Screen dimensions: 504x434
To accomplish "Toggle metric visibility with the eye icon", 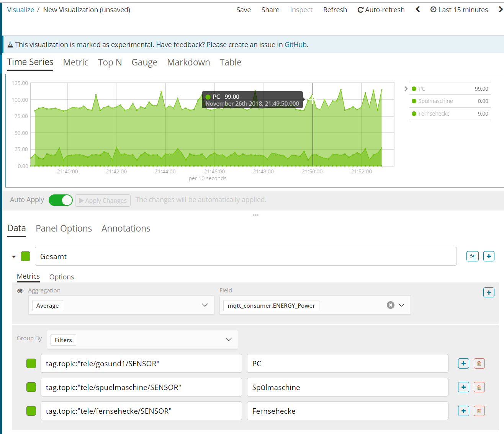I will 20,291.
